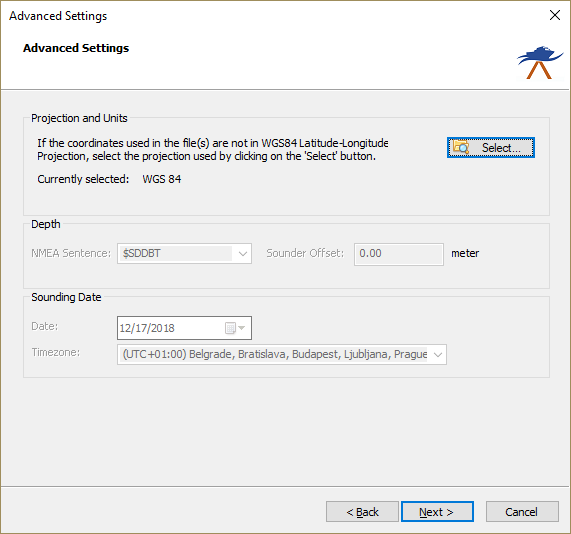Click the bold Advanced Settings heading

76,48
